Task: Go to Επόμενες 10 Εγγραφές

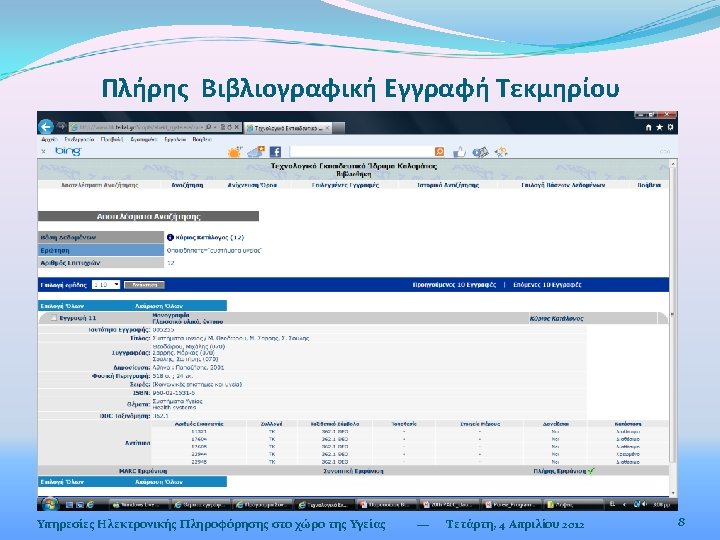Action: coord(547,285)
